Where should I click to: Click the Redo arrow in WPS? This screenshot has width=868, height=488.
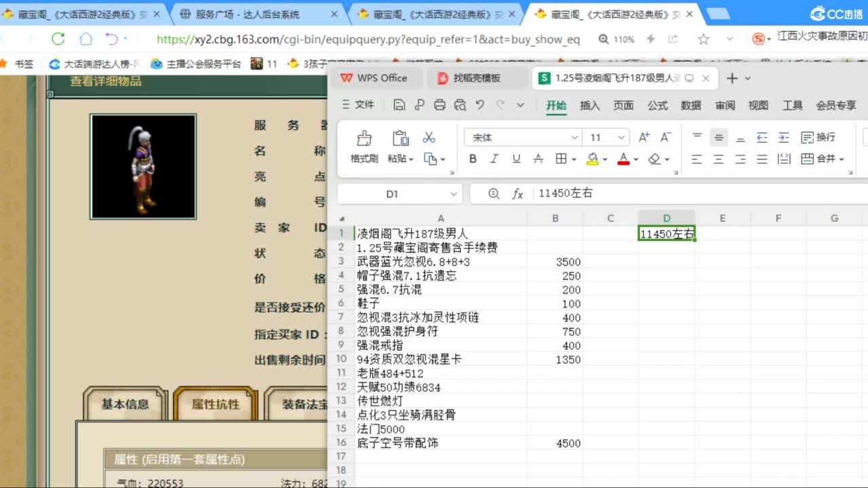(x=500, y=105)
